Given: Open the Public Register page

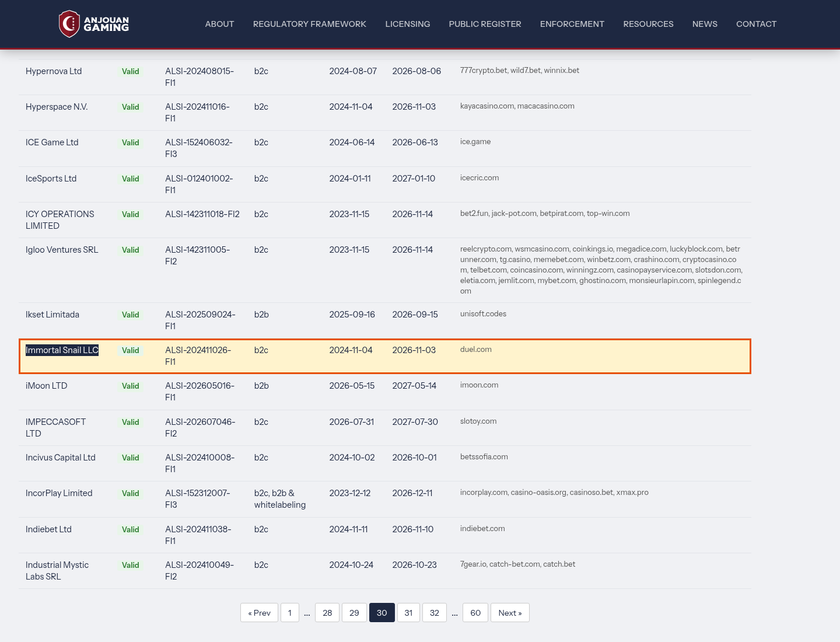Looking at the screenshot, I should point(485,24).
